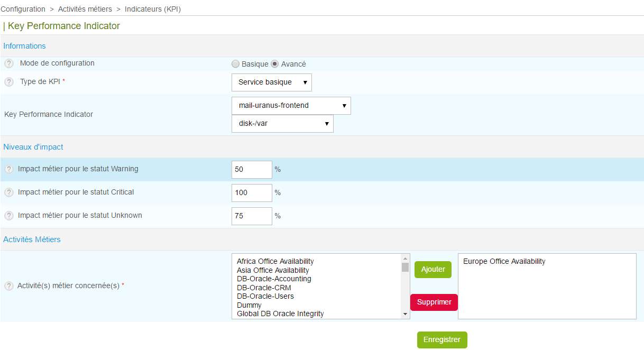
Task: Expand the mail-uranus-frontend host dropdown
Action: click(291, 106)
